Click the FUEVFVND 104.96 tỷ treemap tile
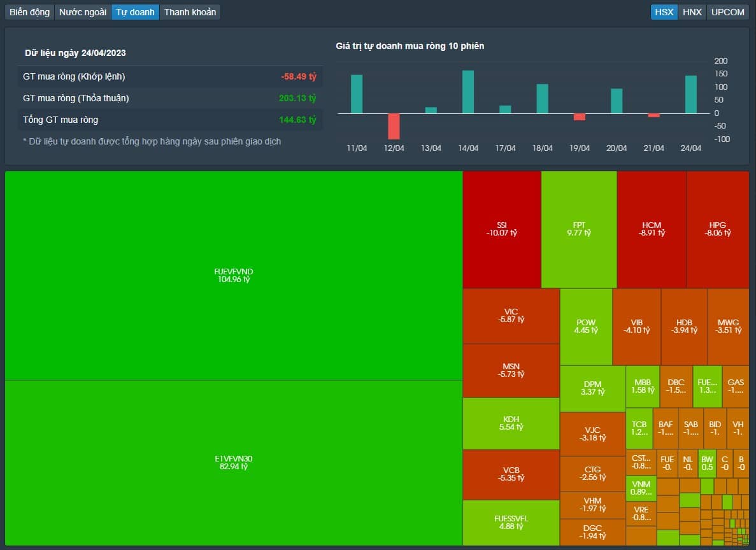 [234, 276]
